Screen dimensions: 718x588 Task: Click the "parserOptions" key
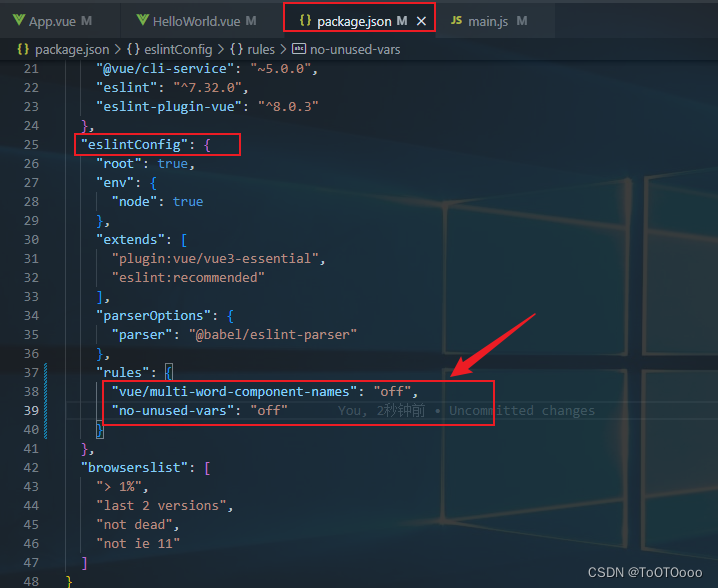pyautogui.click(x=153, y=316)
